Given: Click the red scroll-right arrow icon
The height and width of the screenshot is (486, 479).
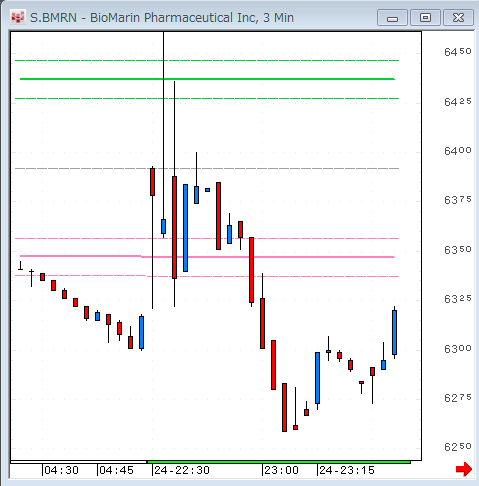Looking at the screenshot, I should pyautogui.click(x=464, y=469).
